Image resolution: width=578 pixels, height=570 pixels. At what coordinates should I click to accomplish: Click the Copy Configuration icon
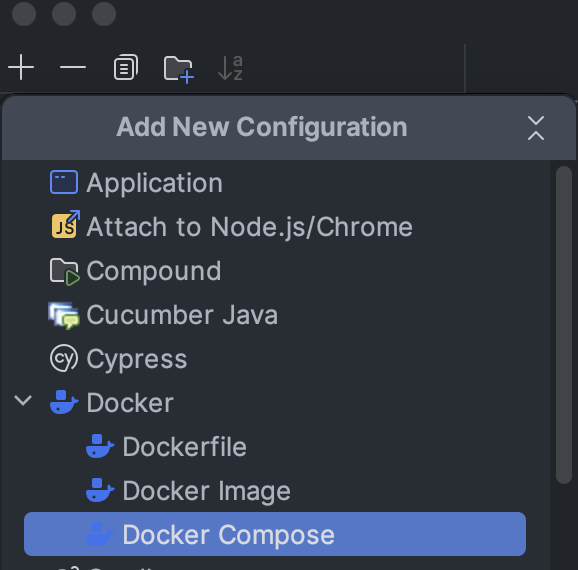(126, 67)
